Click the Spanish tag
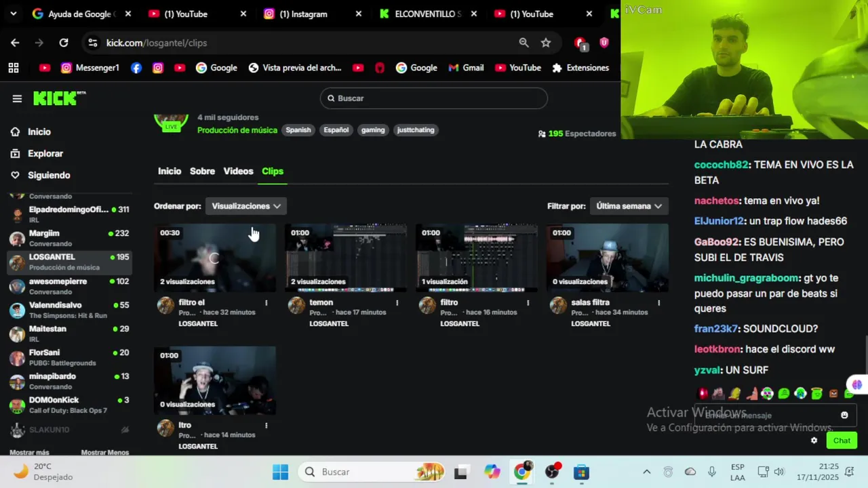The image size is (868, 488). coord(298,130)
